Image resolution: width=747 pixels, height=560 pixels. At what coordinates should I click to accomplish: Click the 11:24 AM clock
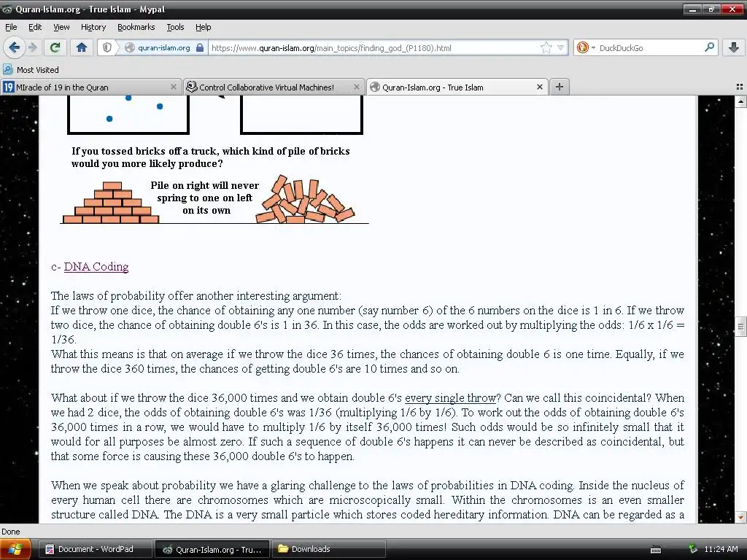point(721,549)
